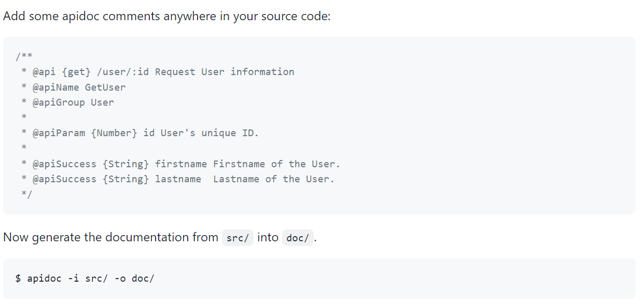Screen dimensions: 644x305
Task: Click the closing */ comment marker
Action: (x=27, y=194)
